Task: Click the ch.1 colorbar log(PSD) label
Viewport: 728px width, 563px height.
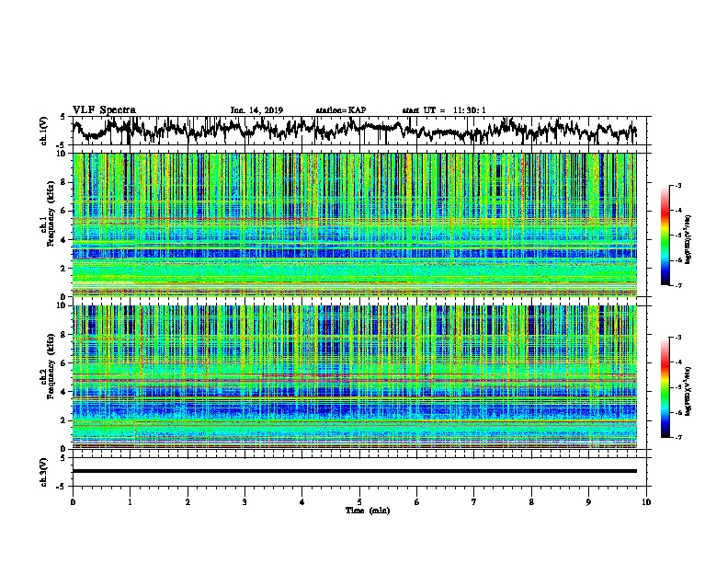Action: (688, 239)
